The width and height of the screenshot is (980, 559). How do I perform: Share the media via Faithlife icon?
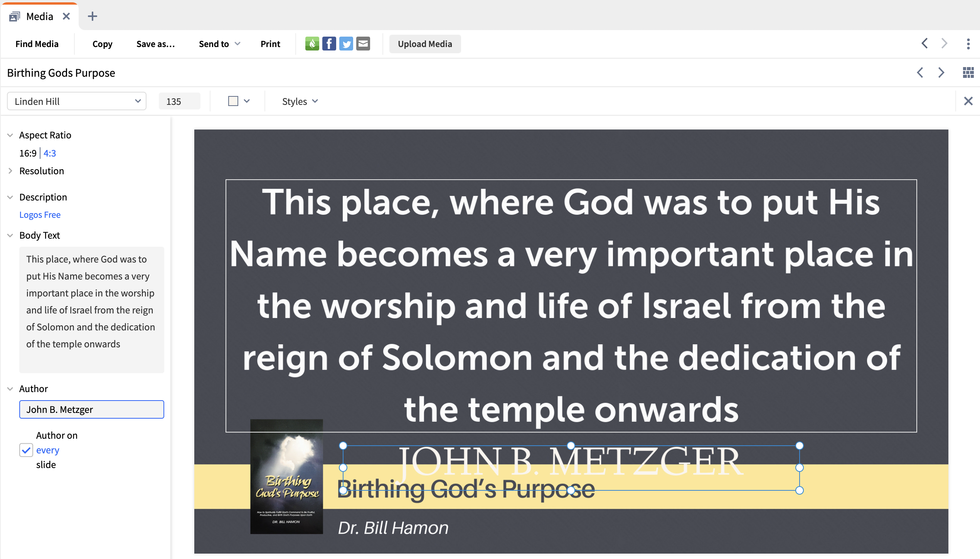coord(312,44)
